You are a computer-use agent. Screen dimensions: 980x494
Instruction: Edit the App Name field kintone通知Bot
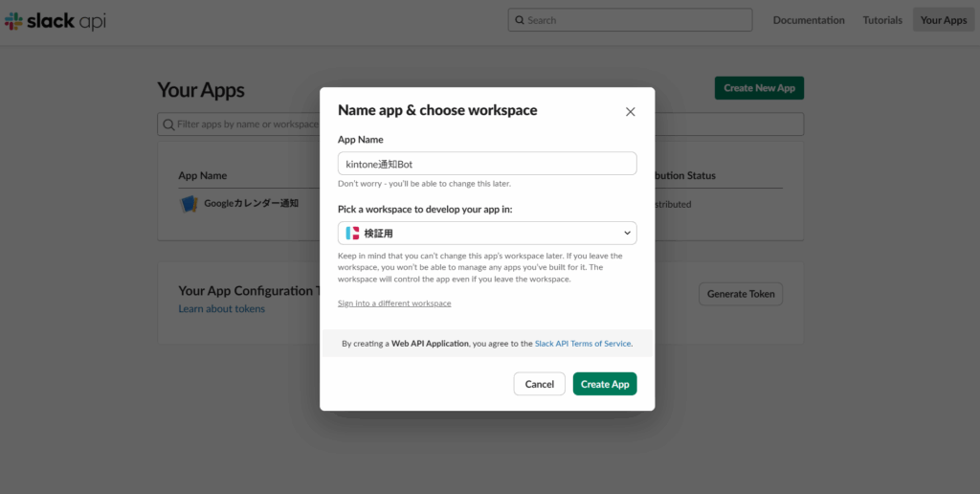(487, 164)
